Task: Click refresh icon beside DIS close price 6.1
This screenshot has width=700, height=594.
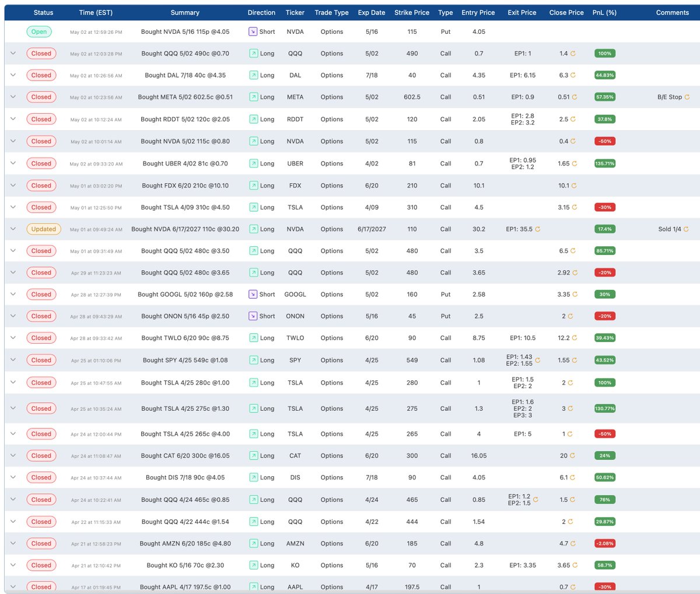Action: click(x=573, y=477)
